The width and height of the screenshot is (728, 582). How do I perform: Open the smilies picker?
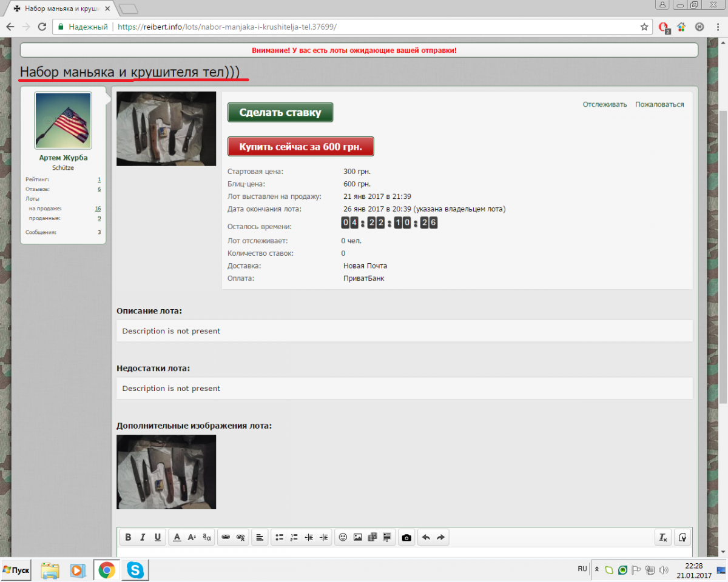[343, 537]
